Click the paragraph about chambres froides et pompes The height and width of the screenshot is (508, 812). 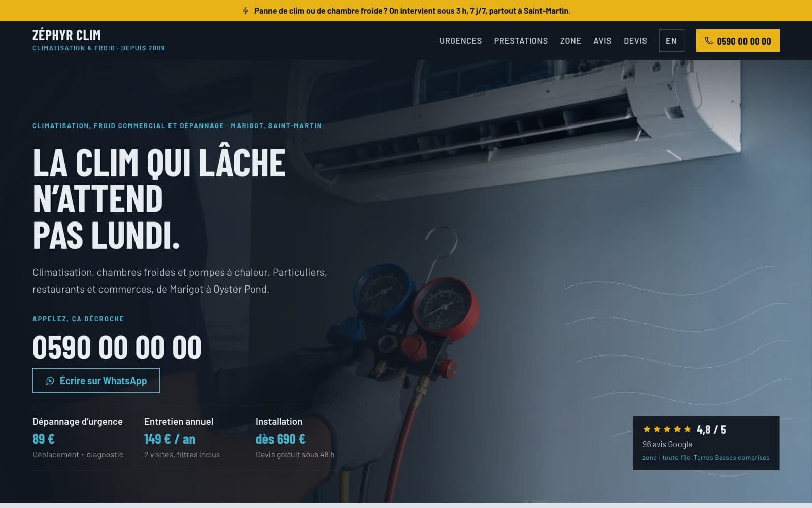pyautogui.click(x=180, y=280)
